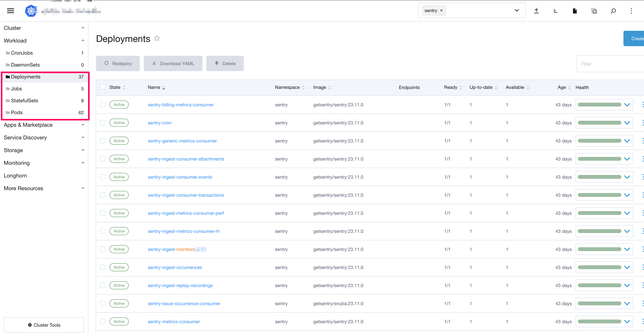Open the resource search magnifier icon

(613, 11)
